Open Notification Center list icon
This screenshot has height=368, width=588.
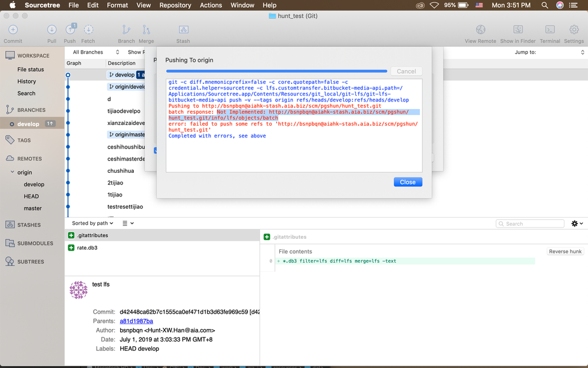[573, 5]
